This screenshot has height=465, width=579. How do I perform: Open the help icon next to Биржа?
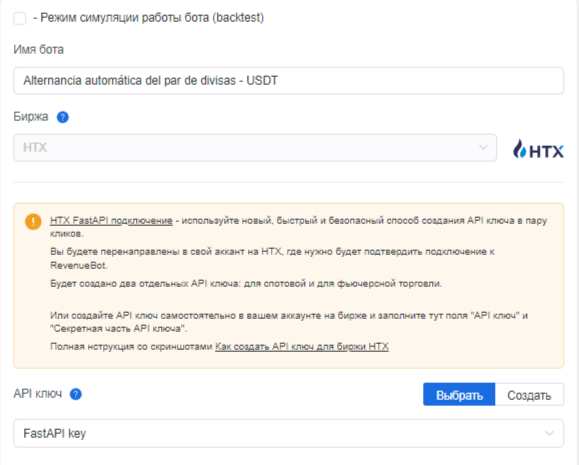pos(62,117)
